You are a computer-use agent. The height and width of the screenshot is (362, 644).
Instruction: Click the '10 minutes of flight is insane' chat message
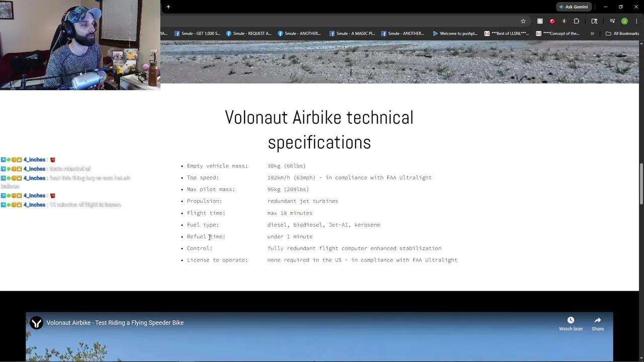(x=85, y=205)
